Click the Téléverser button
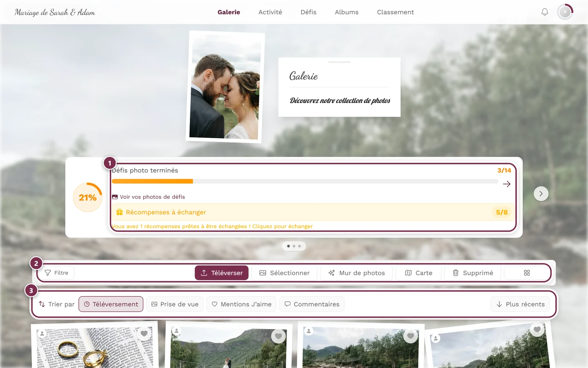588x368 pixels. (x=222, y=273)
